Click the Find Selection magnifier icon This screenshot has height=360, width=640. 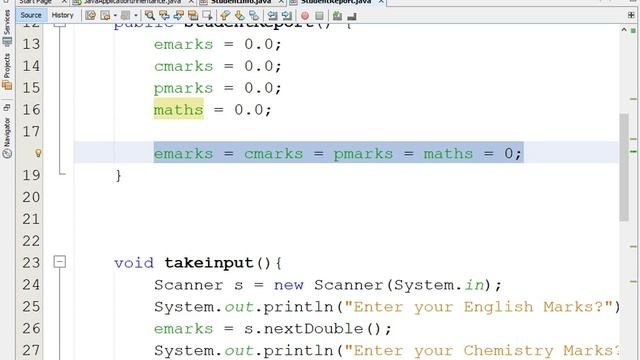[150, 16]
